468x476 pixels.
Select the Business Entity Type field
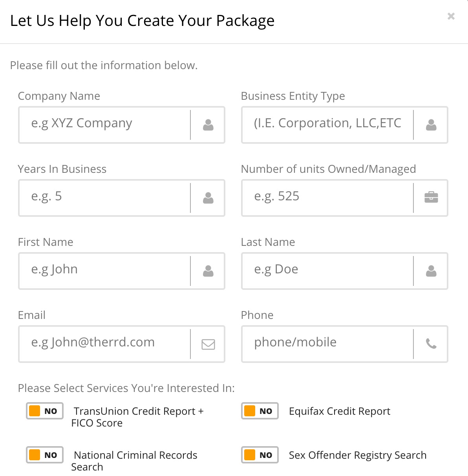pos(326,125)
